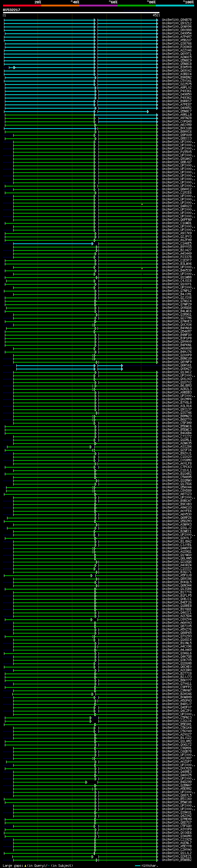Click the green ~80% identity legend segment
The width and height of the screenshot is (197, 868).
(137, 6)
